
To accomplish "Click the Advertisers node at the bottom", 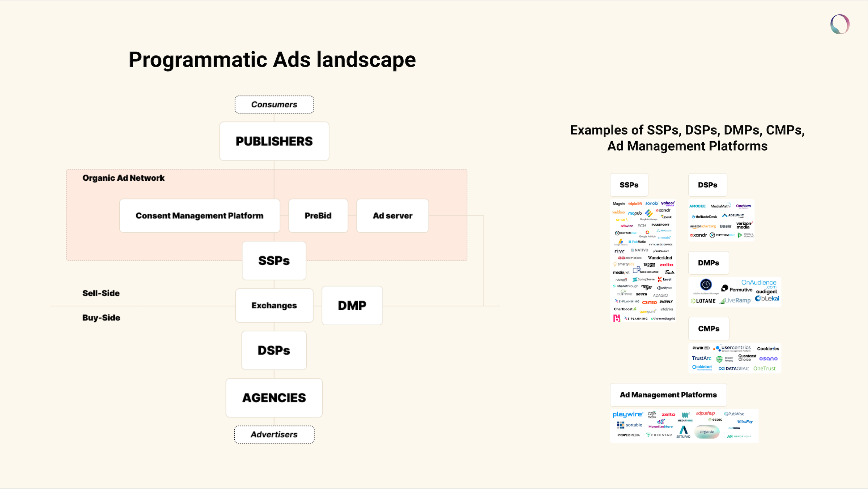I will click(x=274, y=434).
